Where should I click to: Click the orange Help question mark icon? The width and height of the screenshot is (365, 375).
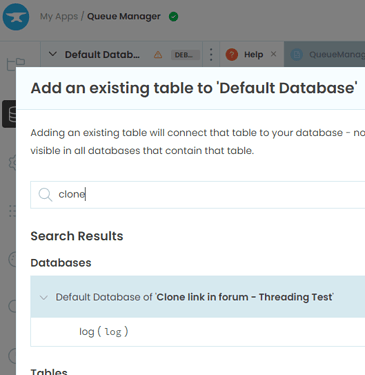(x=232, y=54)
